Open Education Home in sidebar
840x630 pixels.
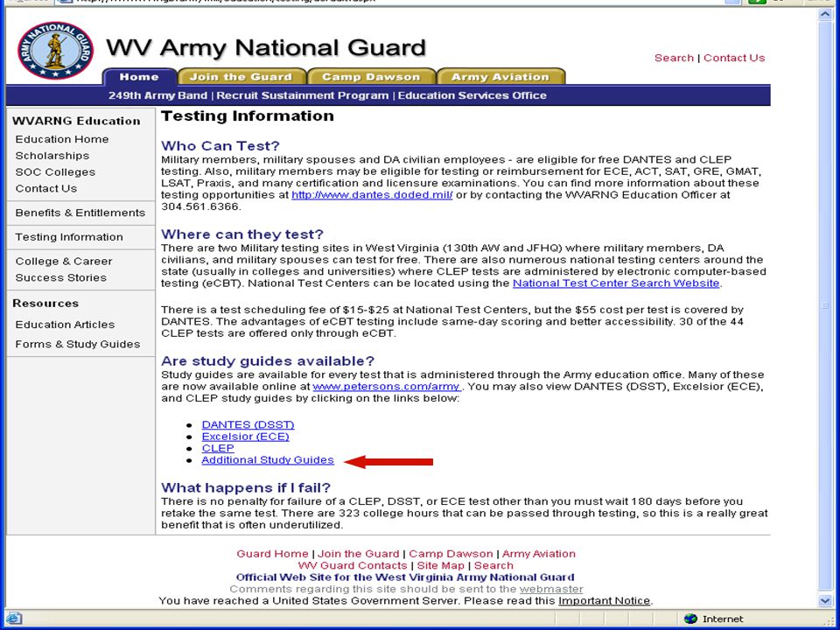click(x=62, y=139)
